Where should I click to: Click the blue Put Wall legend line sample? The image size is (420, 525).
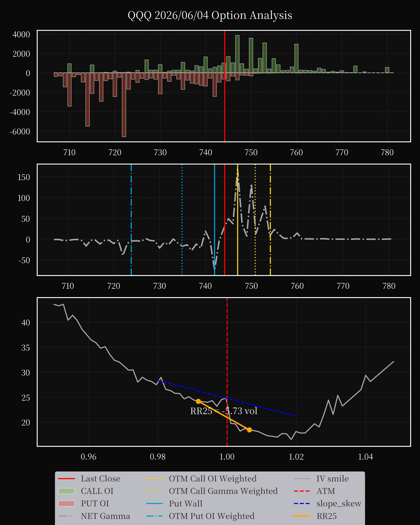pos(154,504)
